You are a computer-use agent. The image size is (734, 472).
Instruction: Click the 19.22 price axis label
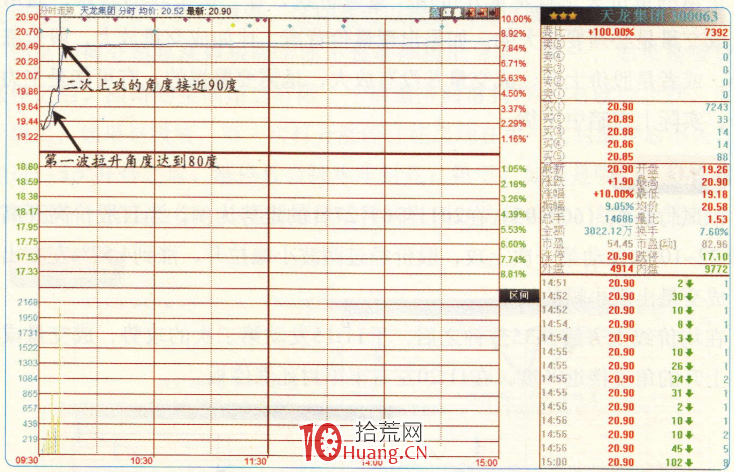click(x=27, y=136)
